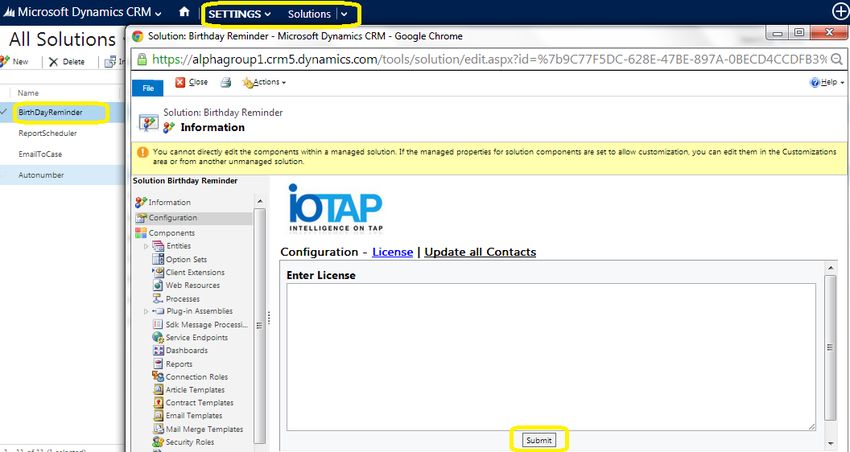Open Microsoft Dynamics CRM logo dropdown
This screenshot has height=452, width=850.
82,12
